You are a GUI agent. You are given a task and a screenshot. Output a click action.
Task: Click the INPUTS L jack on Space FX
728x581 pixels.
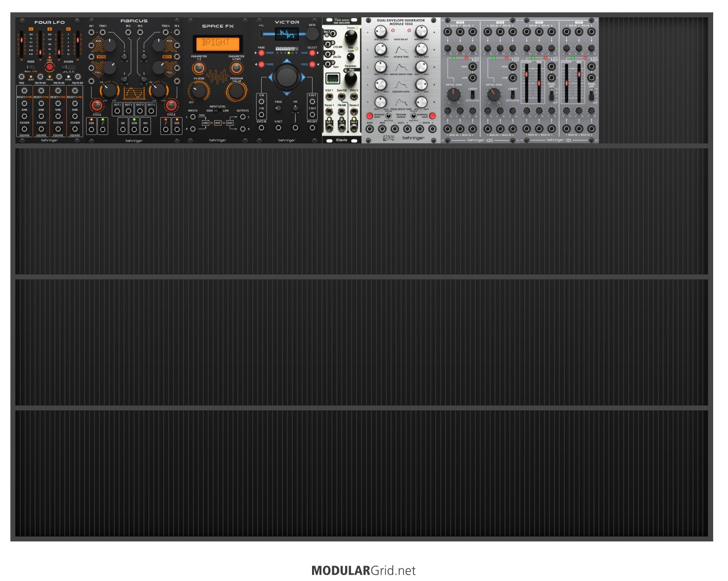(193, 117)
